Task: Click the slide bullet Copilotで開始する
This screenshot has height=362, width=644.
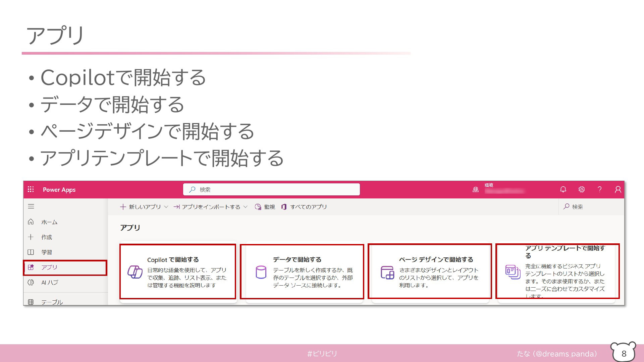Action: [x=123, y=77]
